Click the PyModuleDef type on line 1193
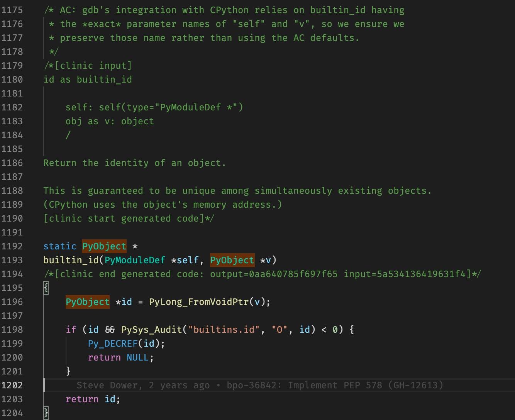The image size is (515, 420). 135,260
